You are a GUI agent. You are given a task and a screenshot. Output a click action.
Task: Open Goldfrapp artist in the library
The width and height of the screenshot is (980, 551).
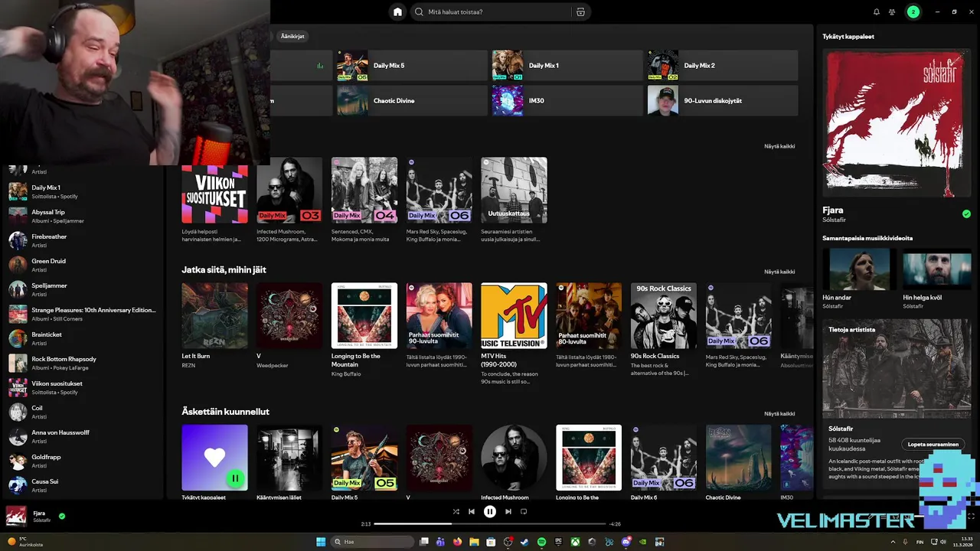click(83, 461)
